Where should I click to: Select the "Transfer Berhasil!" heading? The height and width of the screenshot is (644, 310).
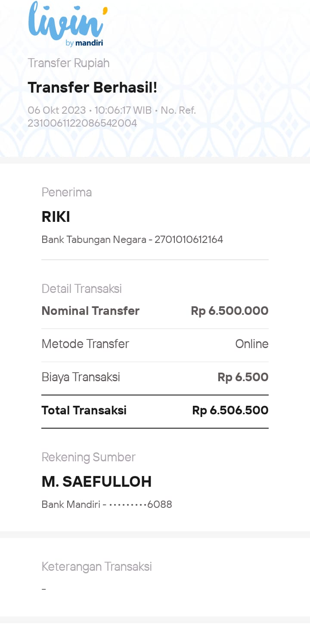[x=93, y=87]
